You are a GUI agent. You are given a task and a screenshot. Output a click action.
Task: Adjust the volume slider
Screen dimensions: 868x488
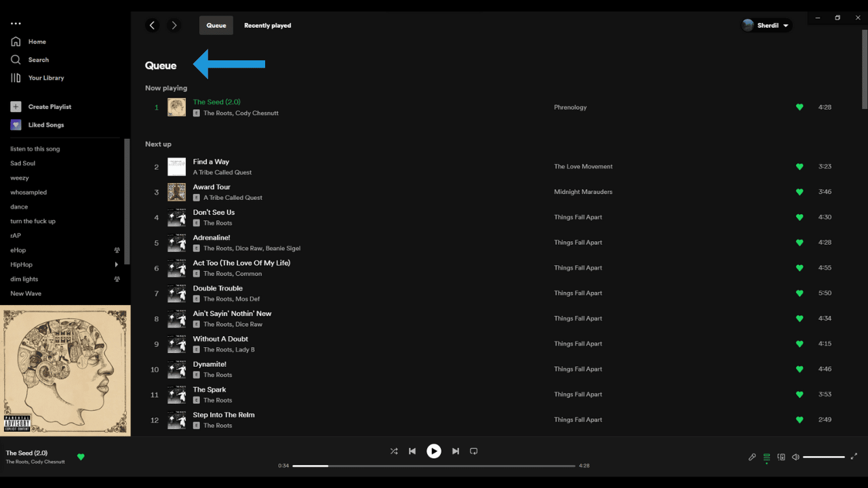click(x=824, y=457)
